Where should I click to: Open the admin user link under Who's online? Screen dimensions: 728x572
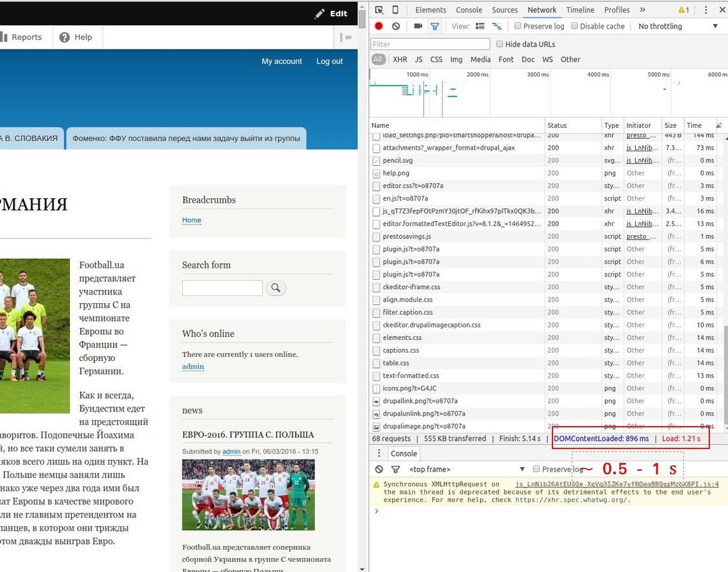(193, 366)
